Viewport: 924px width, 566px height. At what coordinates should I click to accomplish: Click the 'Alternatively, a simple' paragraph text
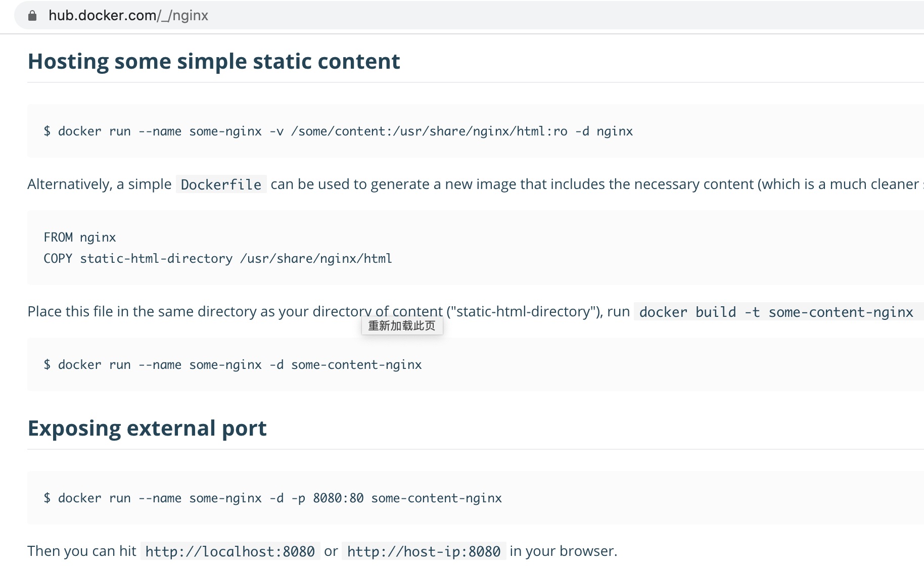(100, 184)
